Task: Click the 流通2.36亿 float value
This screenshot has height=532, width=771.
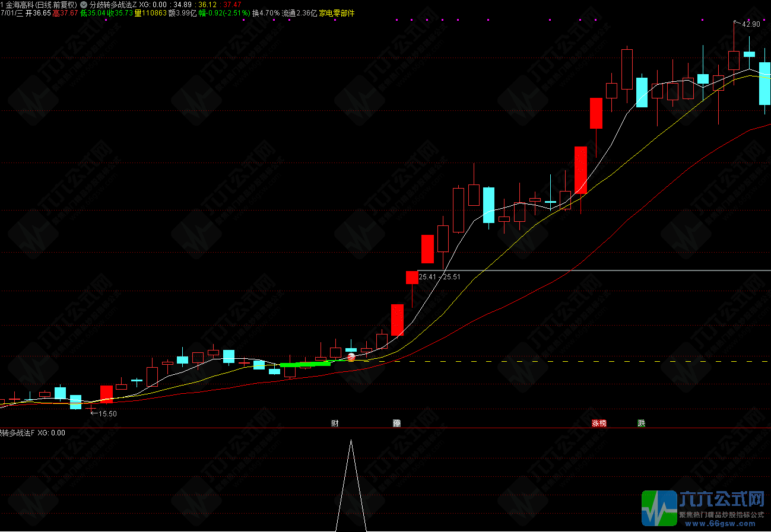Action: point(299,12)
